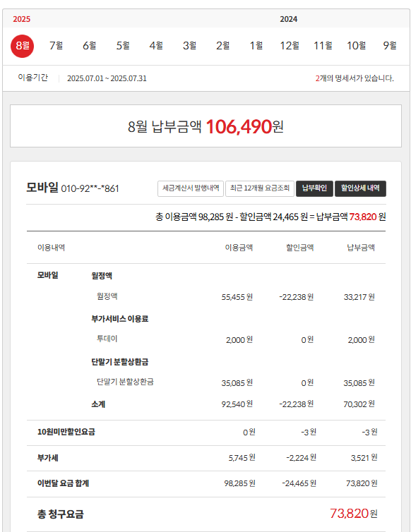Click the 2025 year label
This screenshot has height=532, width=411.
pos(21,19)
